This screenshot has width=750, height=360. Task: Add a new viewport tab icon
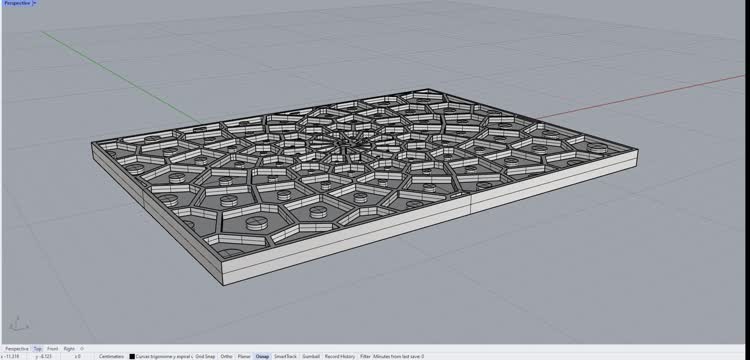[x=82, y=349]
